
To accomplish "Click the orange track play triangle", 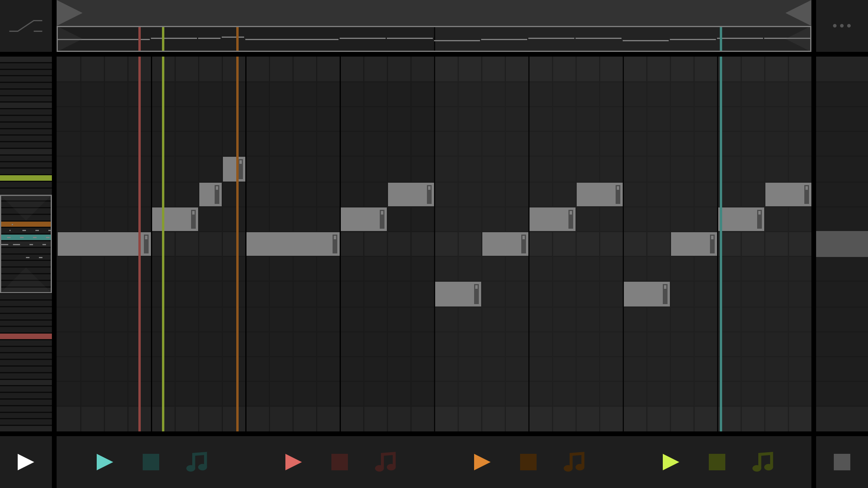I will pyautogui.click(x=482, y=462).
